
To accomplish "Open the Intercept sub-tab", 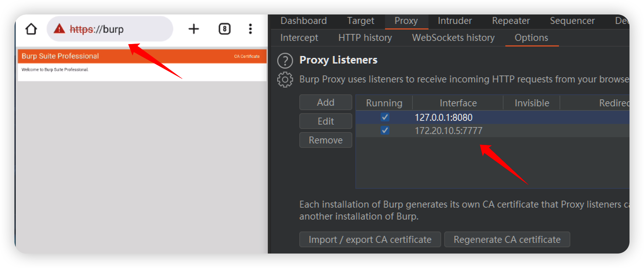I will (299, 38).
